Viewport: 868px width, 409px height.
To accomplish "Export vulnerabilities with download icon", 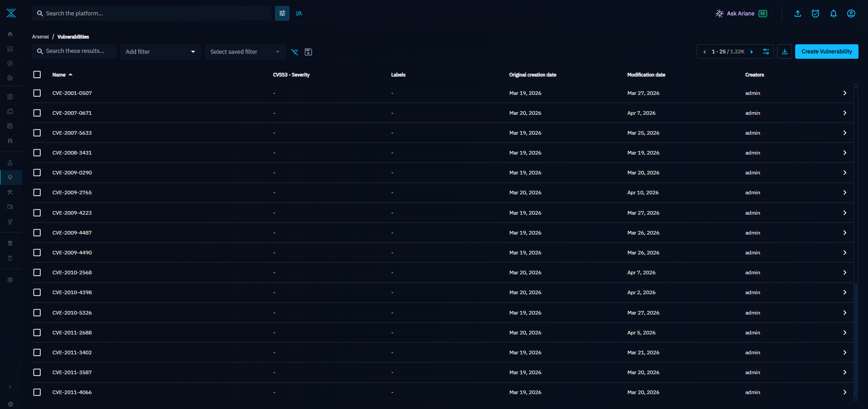I will point(785,52).
